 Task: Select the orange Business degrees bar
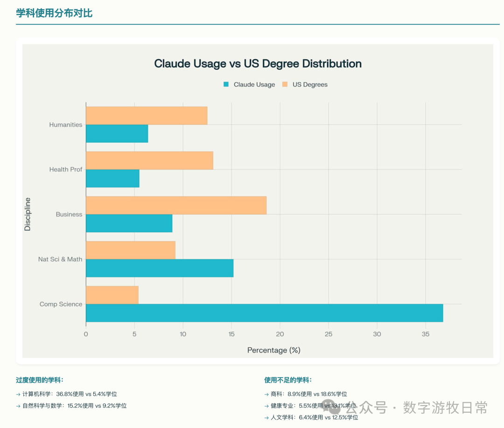176,205
